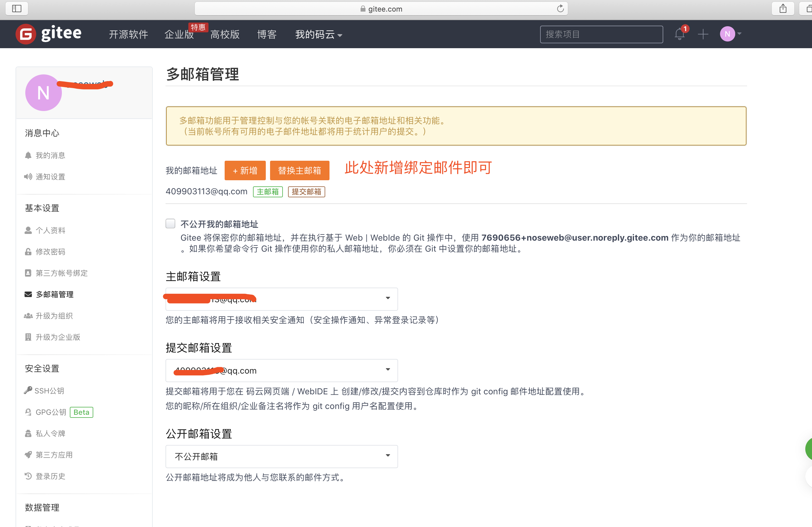Image resolution: width=812 pixels, height=527 pixels.
Task: Click the group icon beside 升级为组织
Action: point(28,316)
